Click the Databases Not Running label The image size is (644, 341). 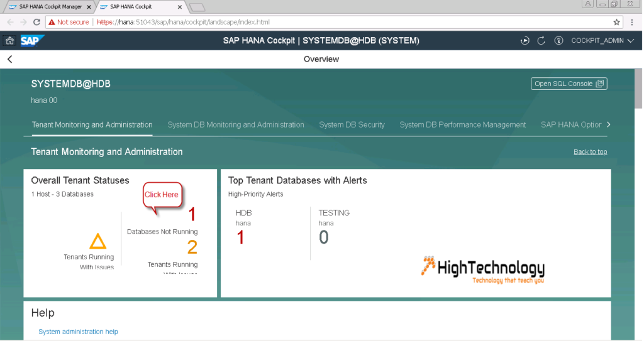[162, 232]
